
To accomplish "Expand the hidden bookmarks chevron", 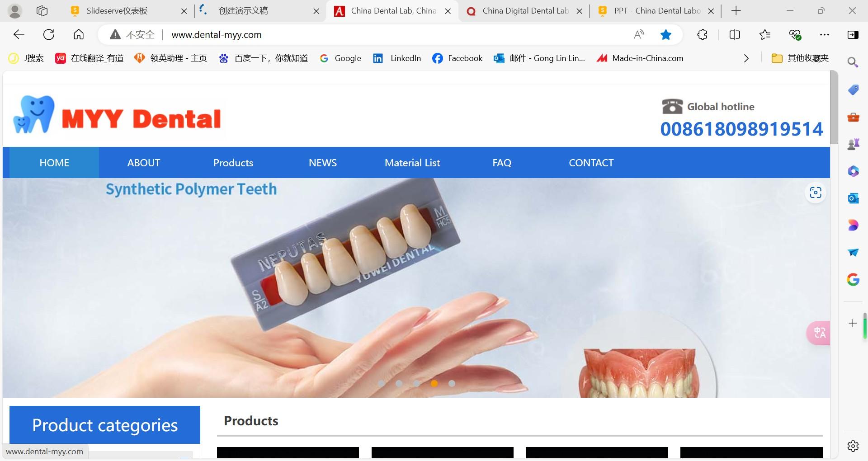I will pos(746,58).
